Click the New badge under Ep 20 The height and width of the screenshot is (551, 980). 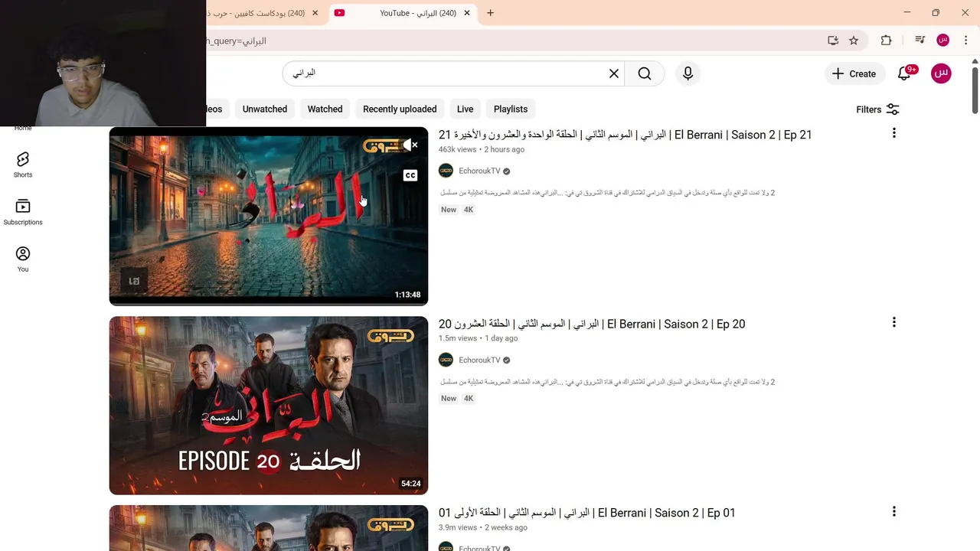449,399
